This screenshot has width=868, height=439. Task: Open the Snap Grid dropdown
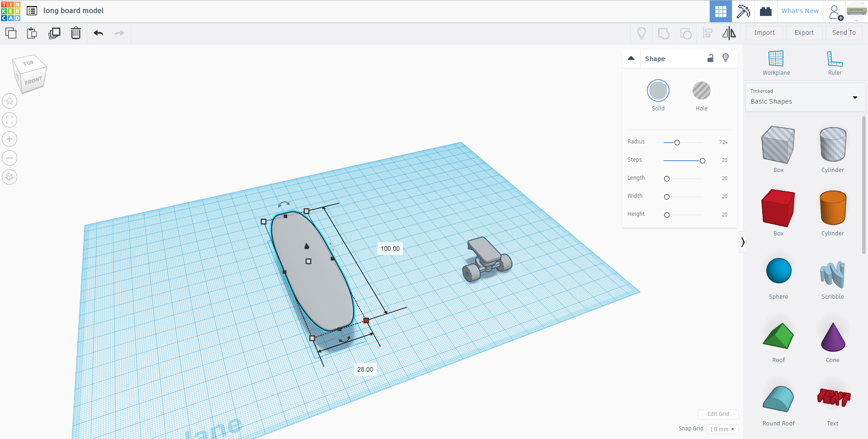[722, 429]
